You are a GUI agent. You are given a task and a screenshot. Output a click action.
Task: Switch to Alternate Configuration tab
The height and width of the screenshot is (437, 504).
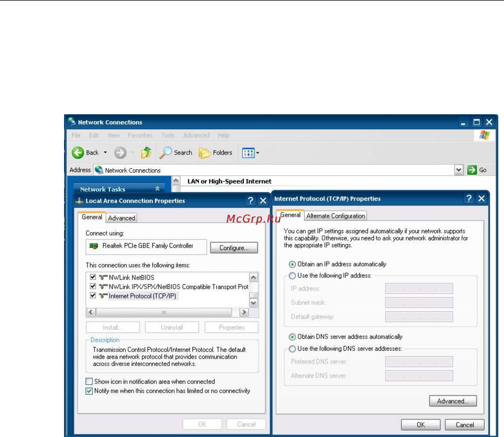tap(336, 216)
